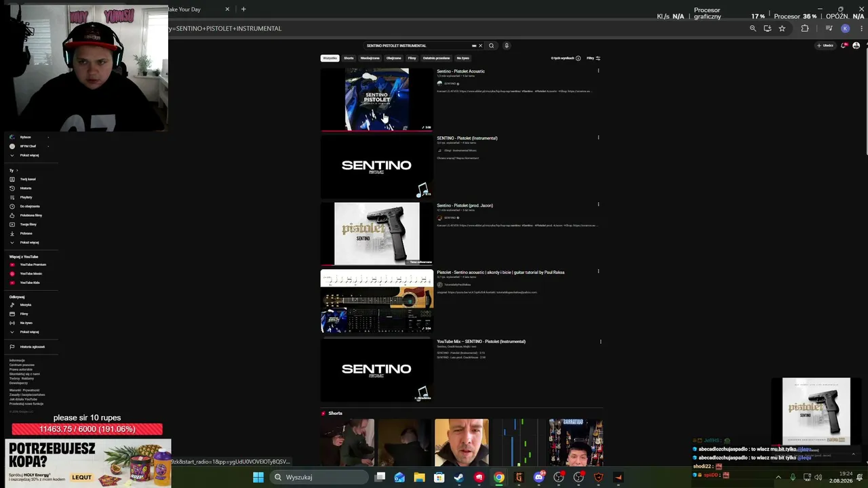Clear the YouTube search box text
Screen dimensions: 868x488
point(480,46)
